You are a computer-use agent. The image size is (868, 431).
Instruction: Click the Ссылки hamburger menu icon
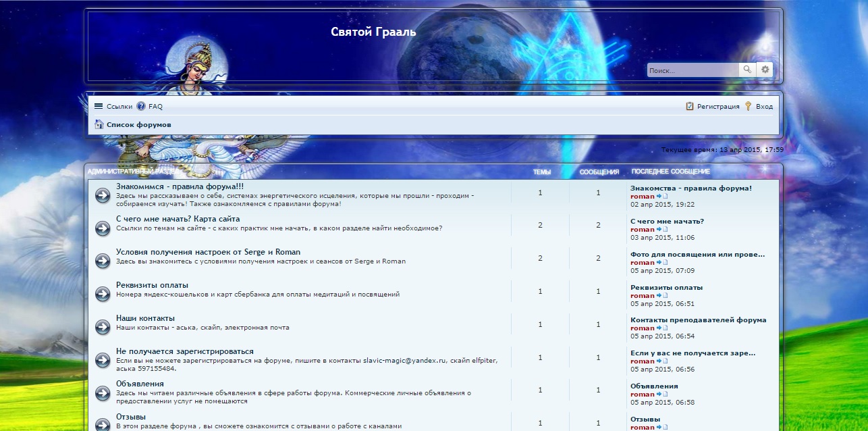99,106
